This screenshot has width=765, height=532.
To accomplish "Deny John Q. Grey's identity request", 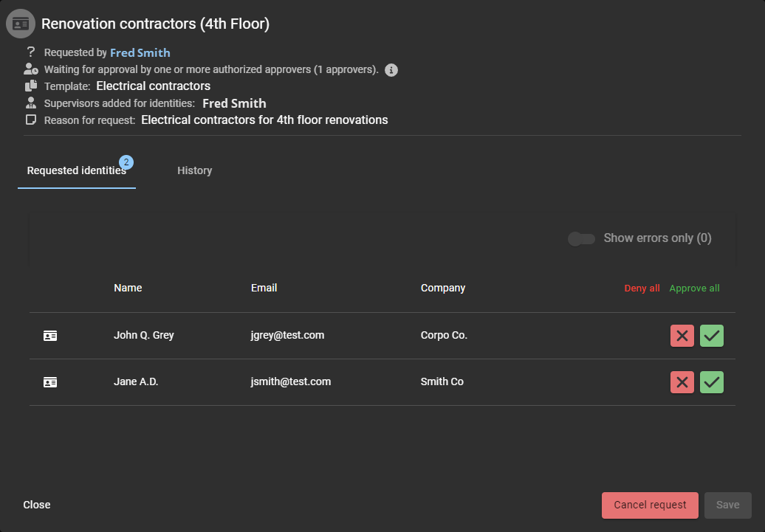I will [682, 336].
